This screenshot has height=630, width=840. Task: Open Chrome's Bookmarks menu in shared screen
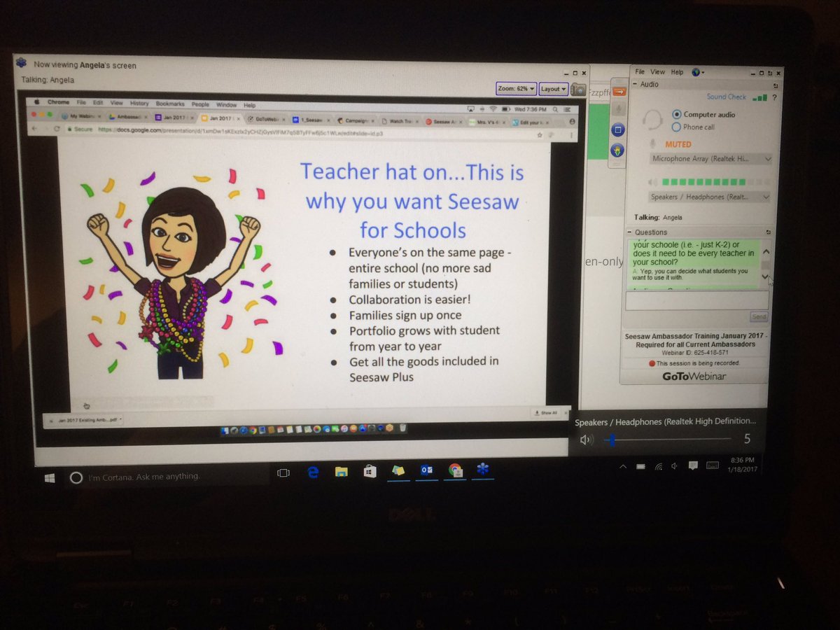pos(170,104)
